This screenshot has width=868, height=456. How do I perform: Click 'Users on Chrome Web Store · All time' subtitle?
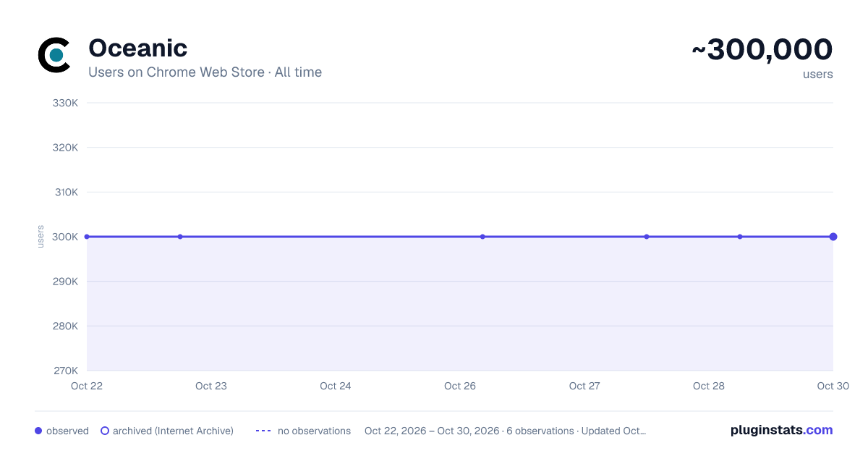point(205,72)
